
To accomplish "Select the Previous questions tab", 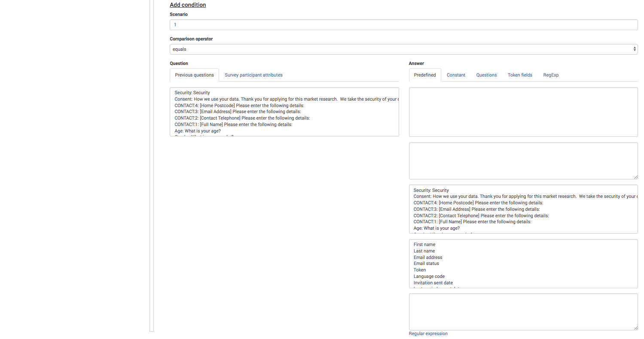I will pos(194,75).
